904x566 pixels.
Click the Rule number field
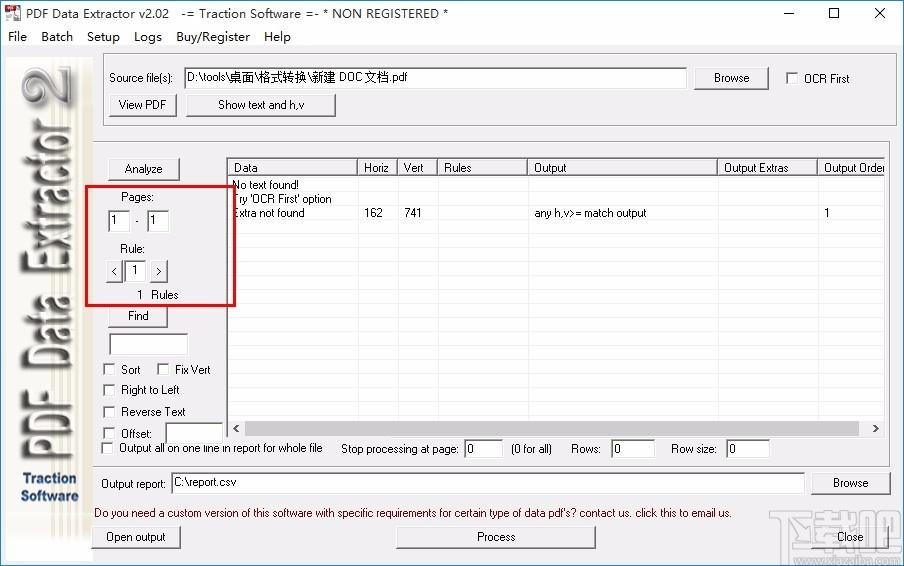click(135, 270)
